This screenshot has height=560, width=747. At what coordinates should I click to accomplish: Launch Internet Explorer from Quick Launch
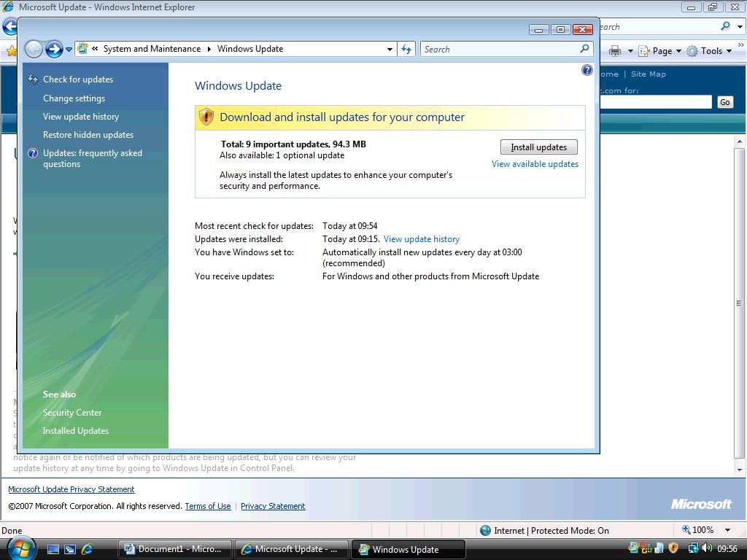pos(88,549)
